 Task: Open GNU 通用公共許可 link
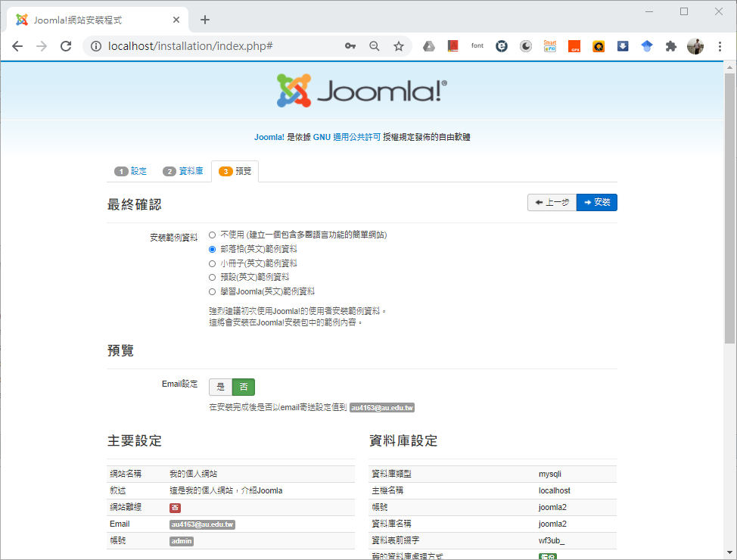(347, 137)
